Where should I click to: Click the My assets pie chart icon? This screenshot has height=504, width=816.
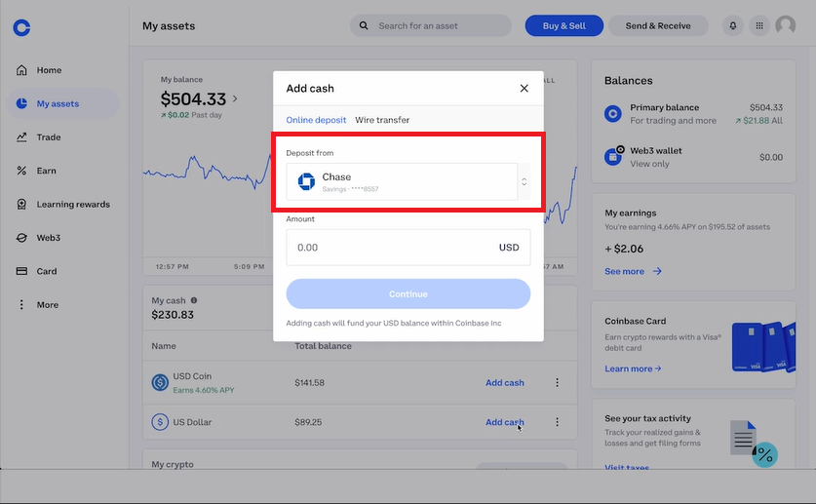[x=21, y=103]
